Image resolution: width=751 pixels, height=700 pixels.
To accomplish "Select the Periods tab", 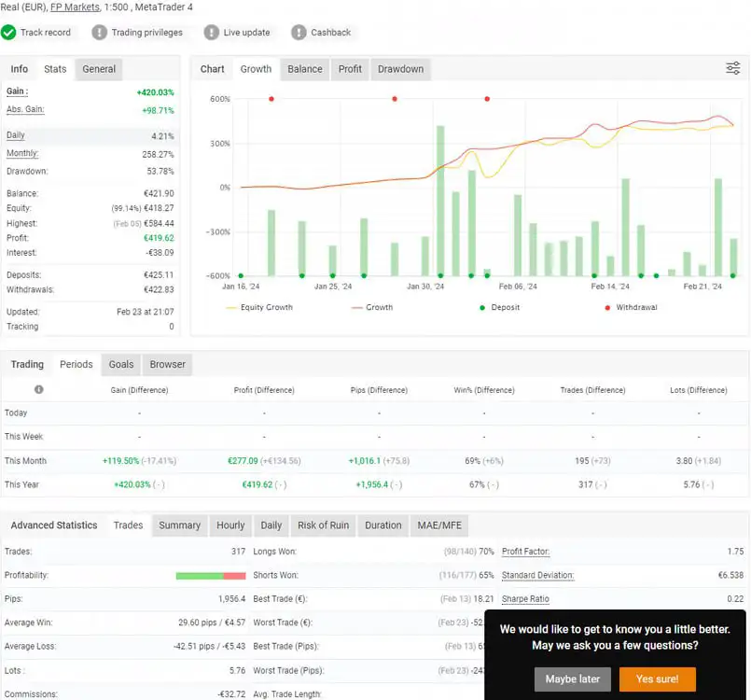I will [76, 365].
